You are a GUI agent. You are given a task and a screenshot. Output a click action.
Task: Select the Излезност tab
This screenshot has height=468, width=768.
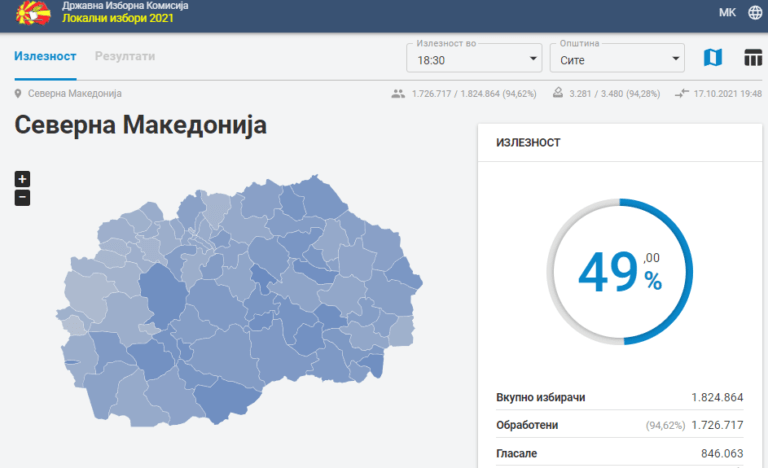[x=45, y=56]
